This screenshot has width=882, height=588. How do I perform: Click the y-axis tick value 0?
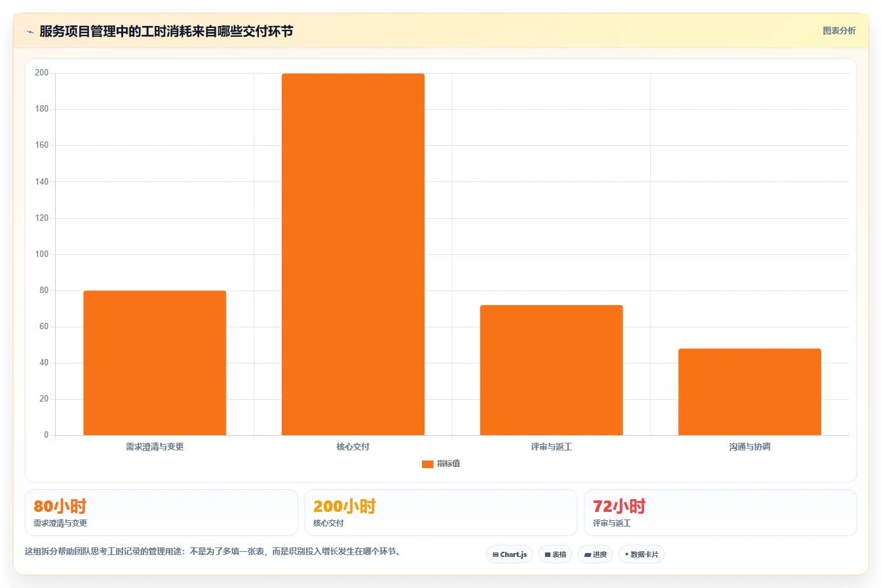46,435
